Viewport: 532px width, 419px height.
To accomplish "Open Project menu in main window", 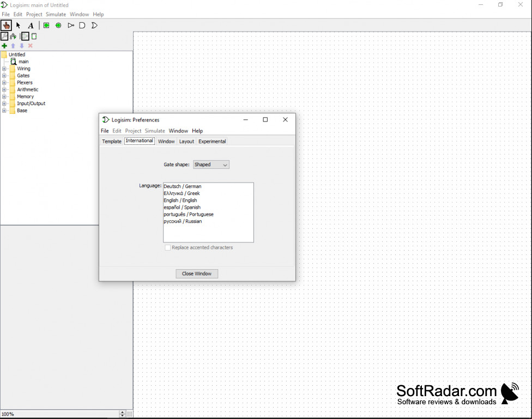I will point(34,14).
